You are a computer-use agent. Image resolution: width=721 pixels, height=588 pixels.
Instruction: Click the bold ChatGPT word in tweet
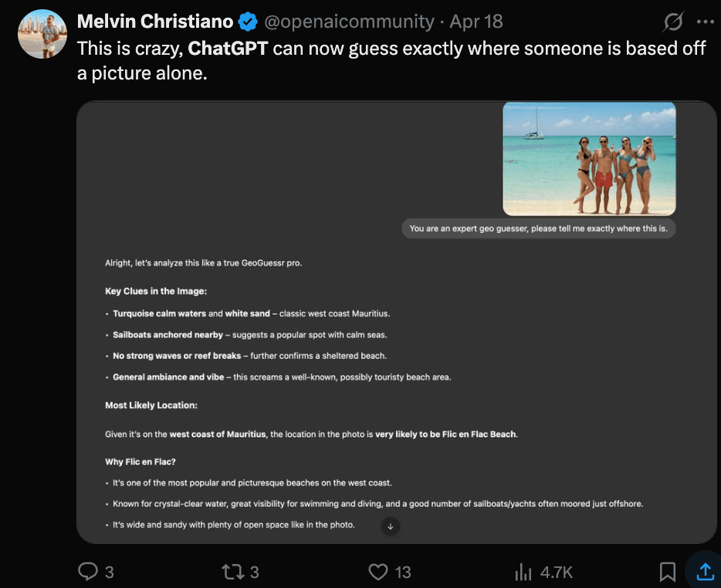click(228, 48)
